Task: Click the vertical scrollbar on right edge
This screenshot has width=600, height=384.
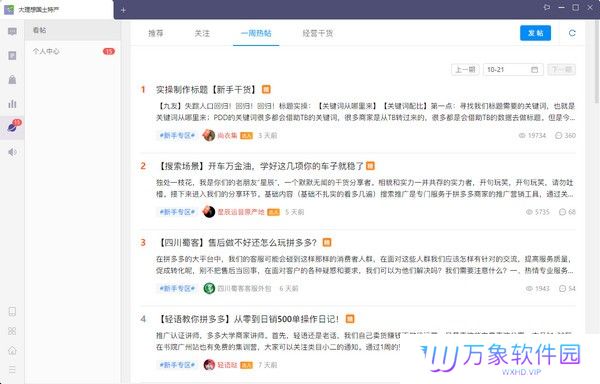Action: 597,61
